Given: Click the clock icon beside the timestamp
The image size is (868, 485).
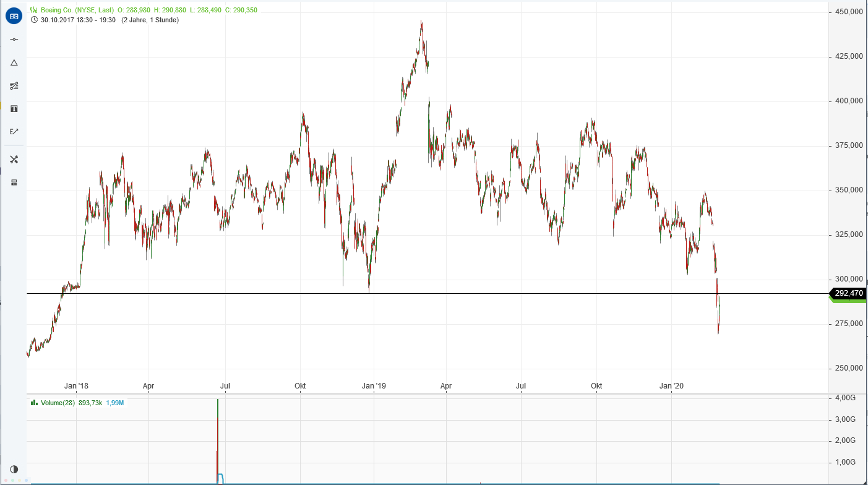Looking at the screenshot, I should (34, 20).
